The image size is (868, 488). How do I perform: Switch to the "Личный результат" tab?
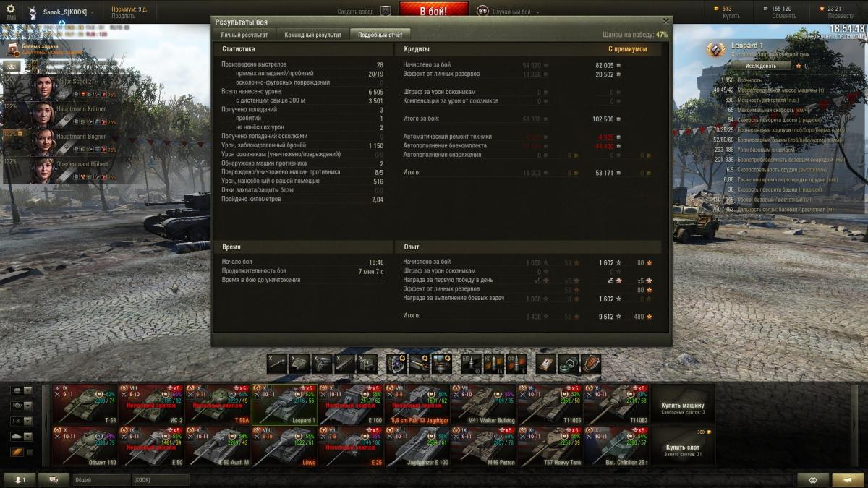click(x=244, y=35)
